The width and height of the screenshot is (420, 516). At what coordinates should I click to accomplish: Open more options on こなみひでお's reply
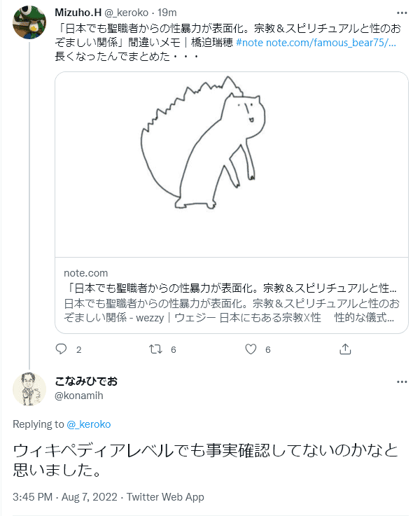(401, 382)
